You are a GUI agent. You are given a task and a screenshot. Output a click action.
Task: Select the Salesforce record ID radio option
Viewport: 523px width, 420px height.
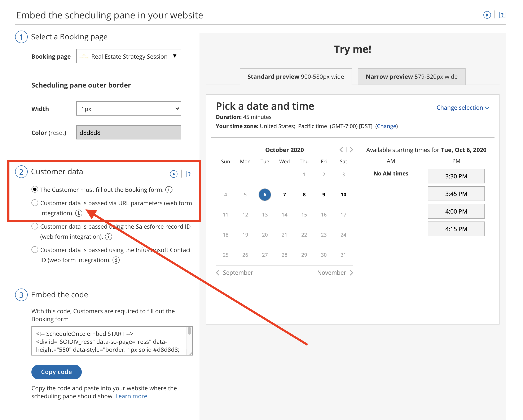(x=35, y=226)
